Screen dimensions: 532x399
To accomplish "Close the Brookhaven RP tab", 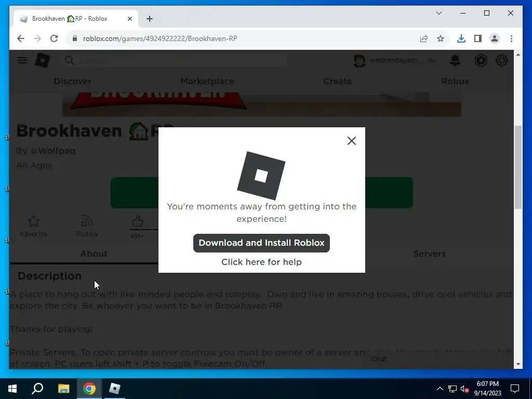I will [129, 19].
